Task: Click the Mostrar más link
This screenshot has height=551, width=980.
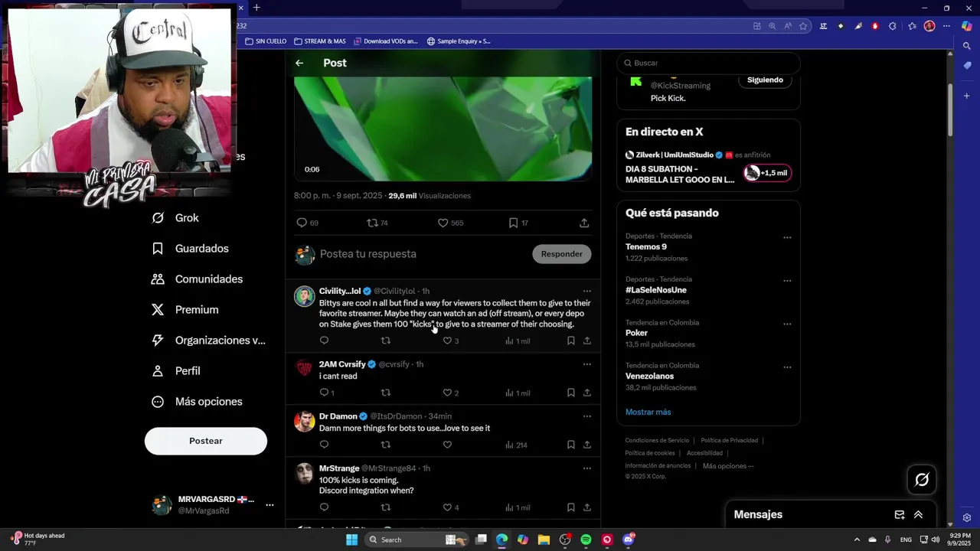Action: click(x=648, y=412)
